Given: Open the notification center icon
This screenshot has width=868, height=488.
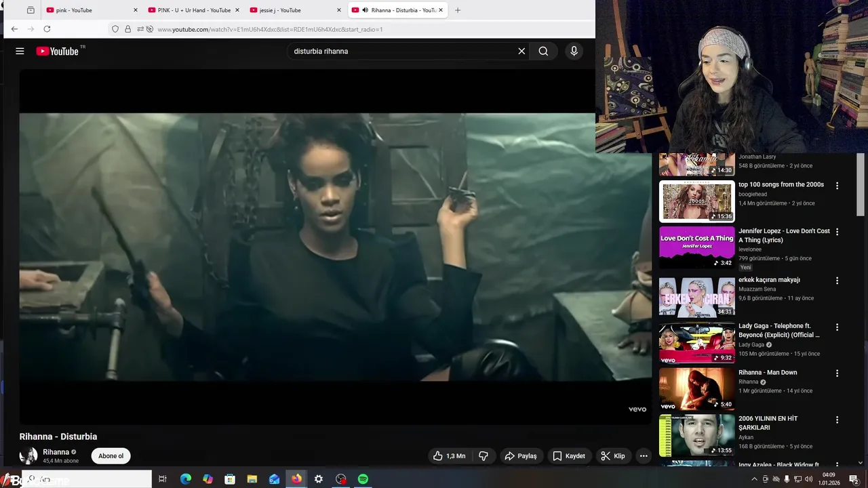Looking at the screenshot, I should (854, 479).
